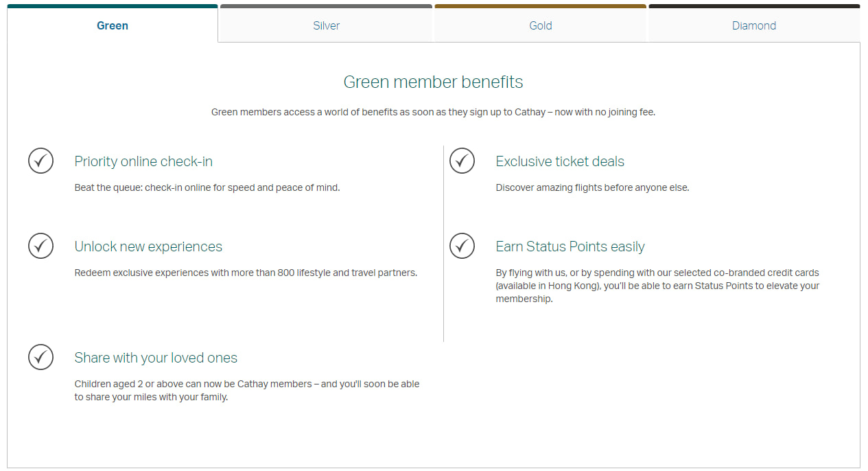Select the Earn Status Points easily heading

570,246
